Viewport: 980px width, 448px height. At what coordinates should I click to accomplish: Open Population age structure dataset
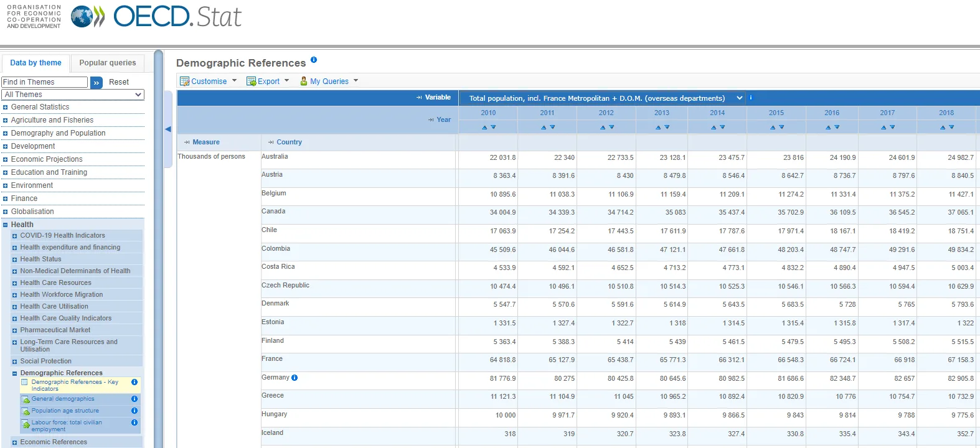(65, 411)
